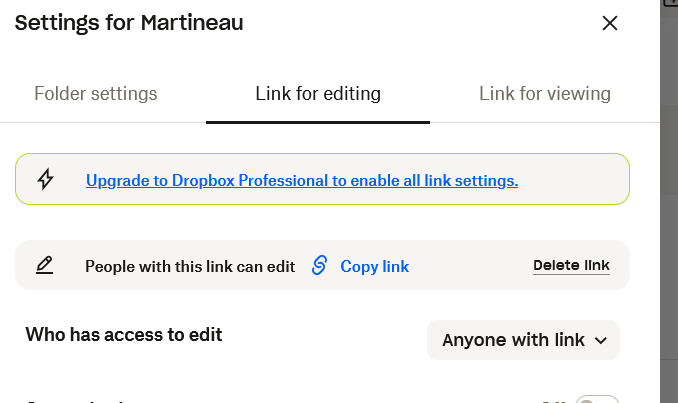The image size is (678, 403).
Task: Click the Copy link text
Action: click(374, 267)
